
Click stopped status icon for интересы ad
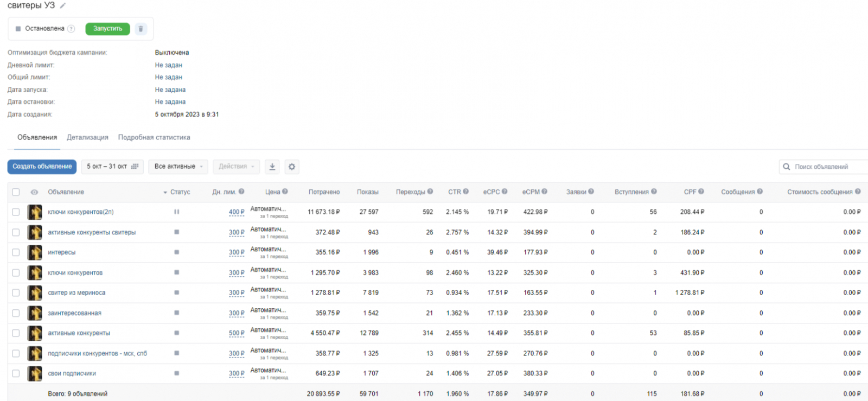click(176, 252)
